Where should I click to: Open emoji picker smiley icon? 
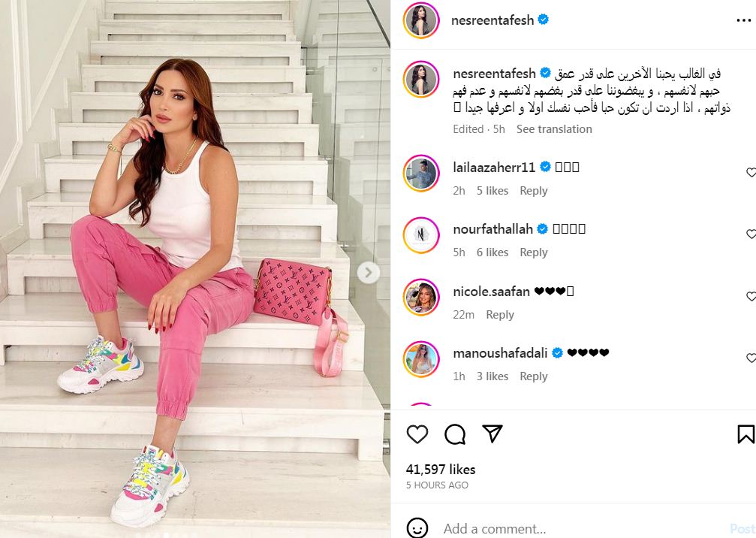tap(417, 528)
